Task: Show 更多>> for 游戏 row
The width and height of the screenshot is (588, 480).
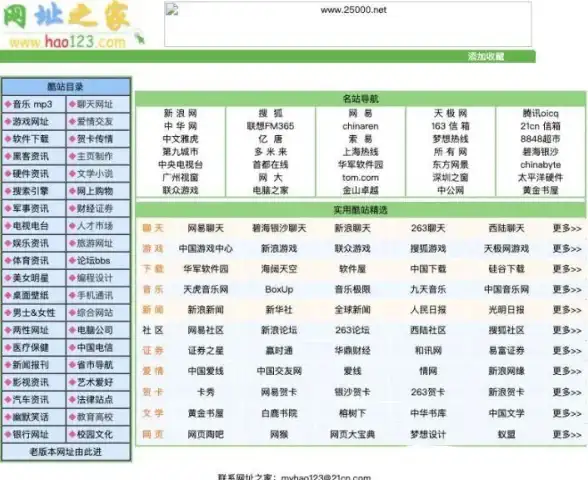Action: tap(567, 248)
